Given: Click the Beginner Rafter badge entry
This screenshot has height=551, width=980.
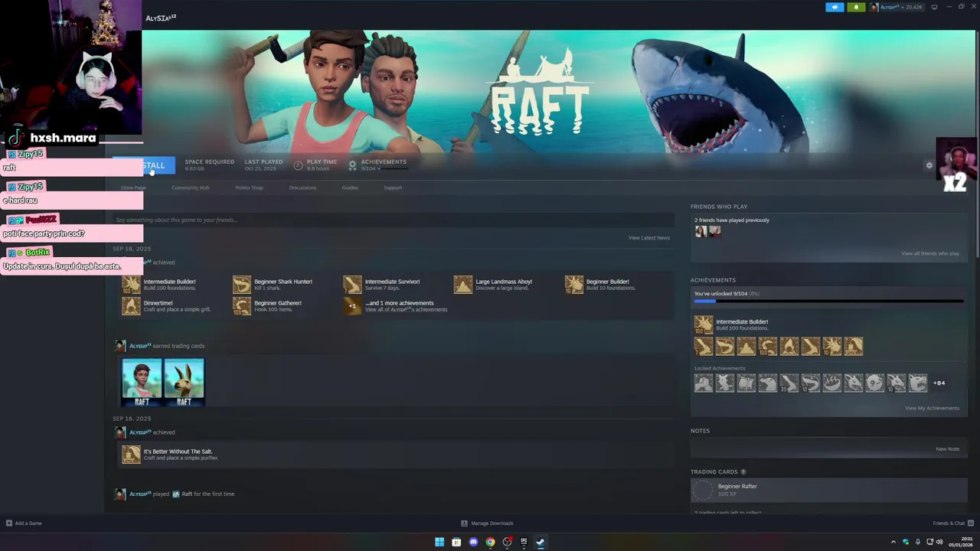Looking at the screenshot, I should click(828, 490).
